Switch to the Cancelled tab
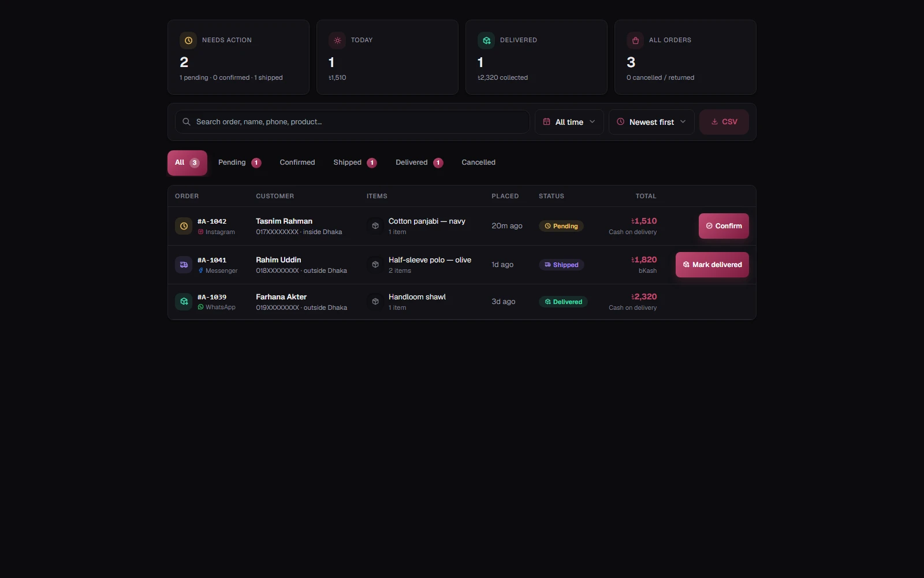 (x=479, y=162)
